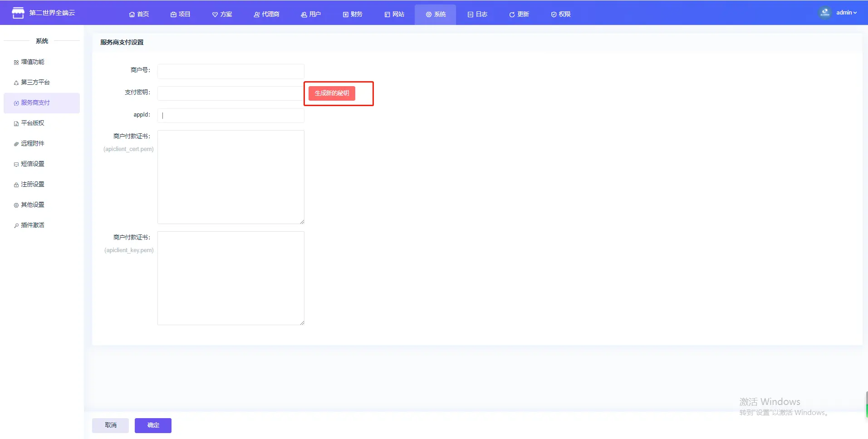
Task: Open the 财务 finance menu
Action: pyautogui.click(x=353, y=15)
